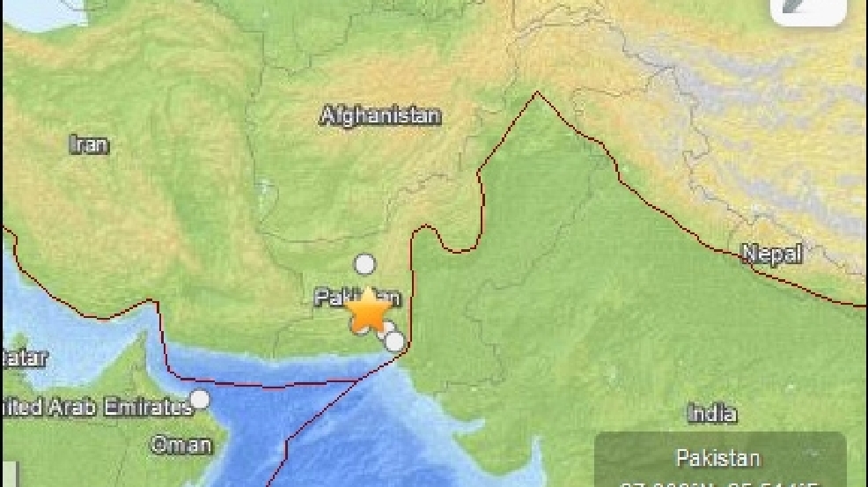Click the Iran country label
This screenshot has height=487, width=868.
click(90, 144)
